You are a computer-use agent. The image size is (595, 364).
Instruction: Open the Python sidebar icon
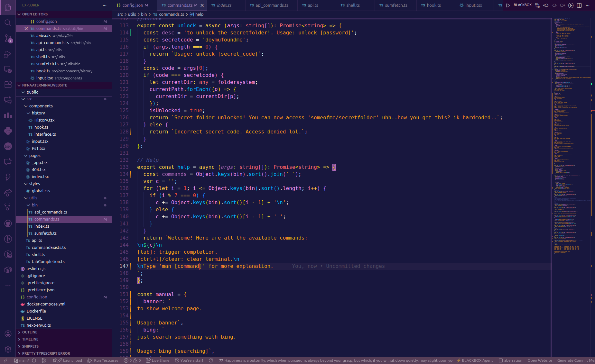(8, 131)
